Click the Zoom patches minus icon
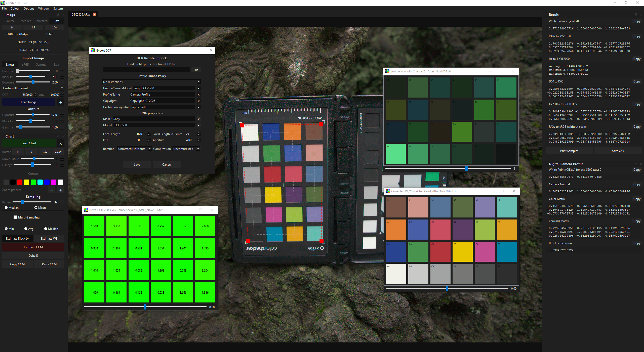The image size is (644, 352). point(52,190)
